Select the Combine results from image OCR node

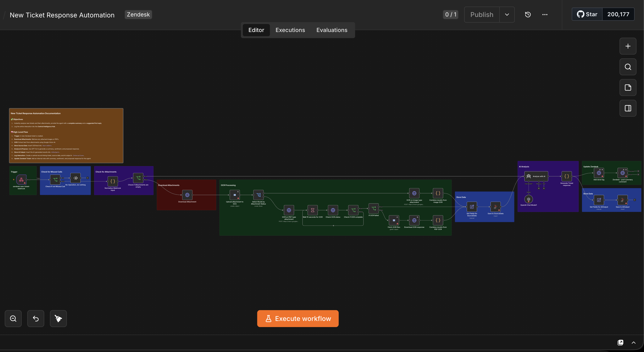click(438, 193)
